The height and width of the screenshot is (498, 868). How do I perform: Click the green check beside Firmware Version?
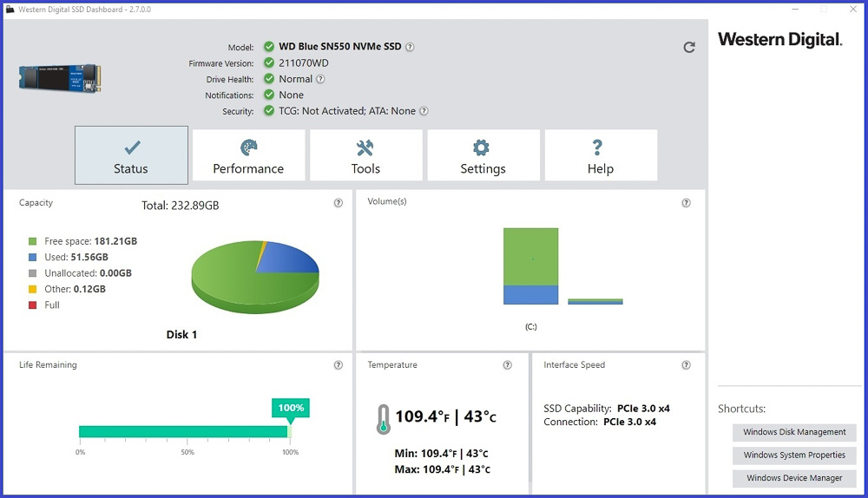pyautogui.click(x=269, y=62)
